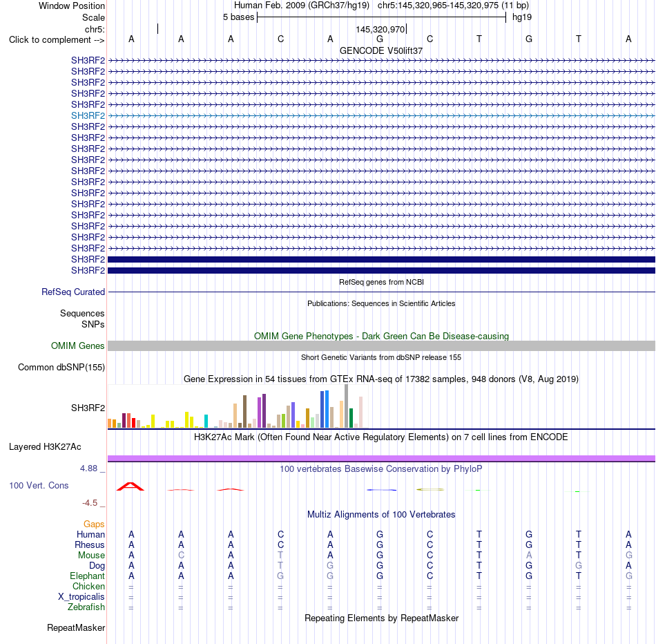Click the C base in the Dog alignment row
656x644 pixels.
pos(430,566)
